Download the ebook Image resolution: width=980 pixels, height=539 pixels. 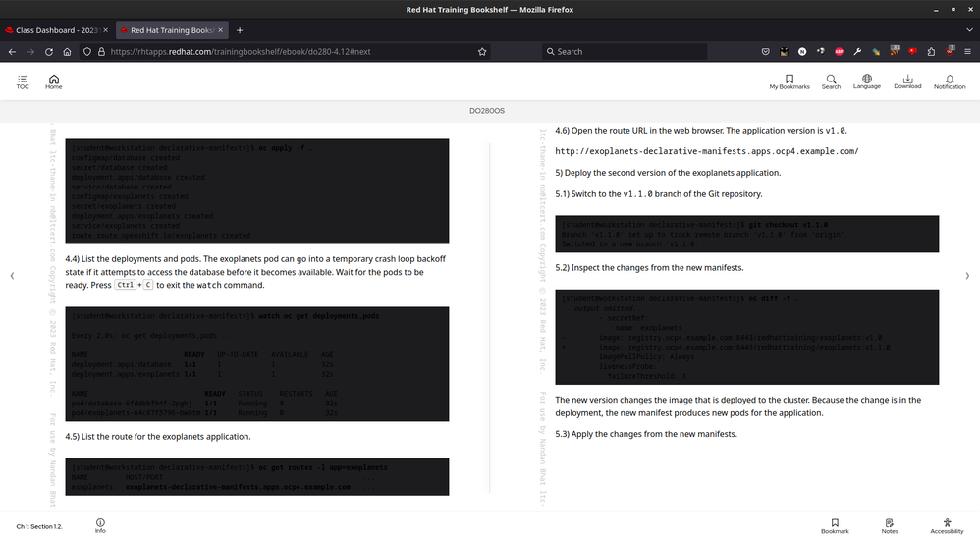point(907,81)
